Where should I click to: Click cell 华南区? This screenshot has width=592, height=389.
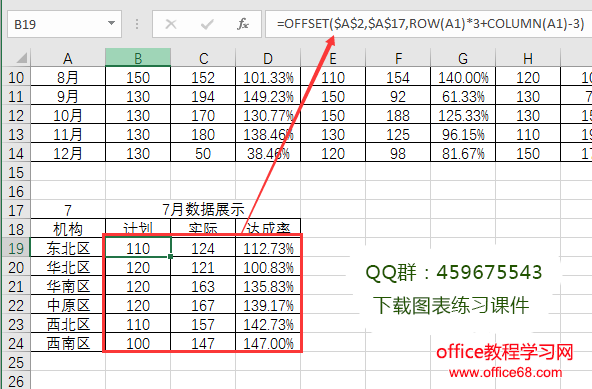coord(68,286)
